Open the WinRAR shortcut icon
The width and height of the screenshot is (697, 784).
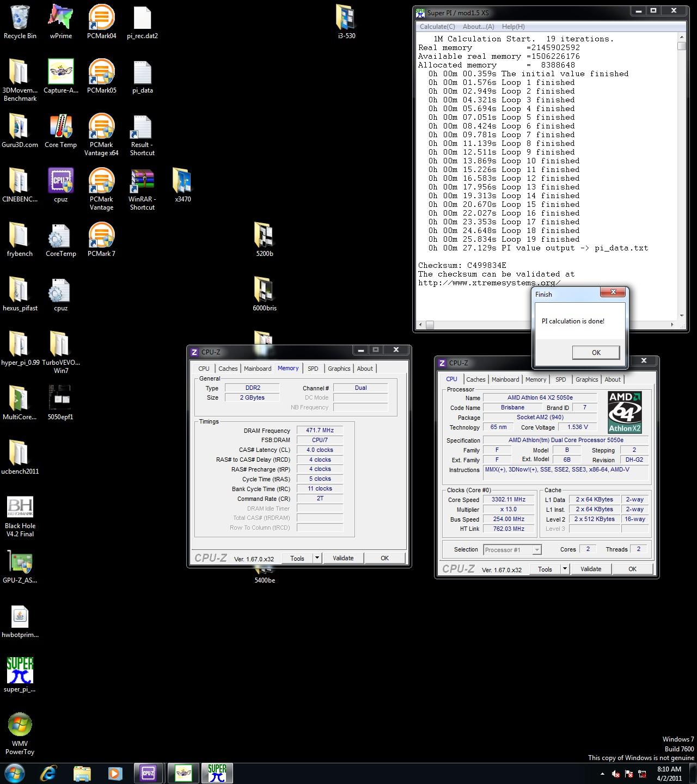pyautogui.click(x=142, y=189)
